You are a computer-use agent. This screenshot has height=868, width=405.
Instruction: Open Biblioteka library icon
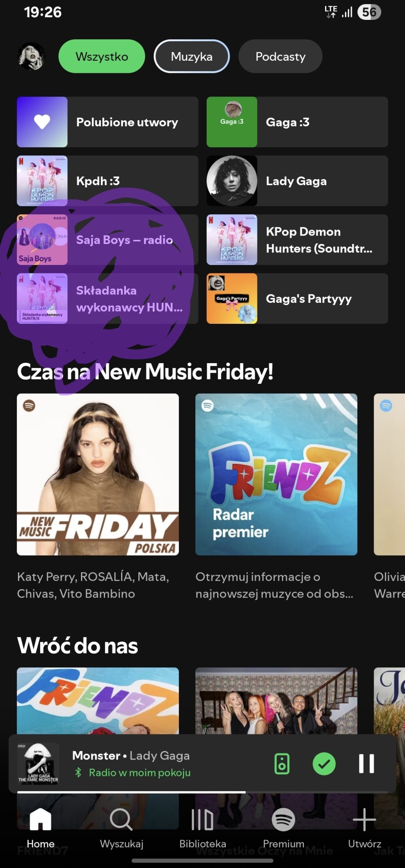[x=202, y=819]
